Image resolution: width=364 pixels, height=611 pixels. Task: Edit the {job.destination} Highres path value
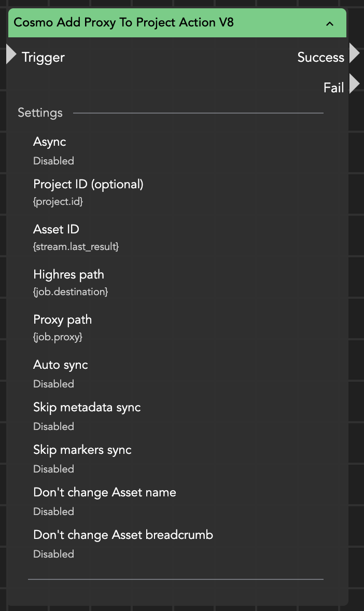[x=71, y=292]
